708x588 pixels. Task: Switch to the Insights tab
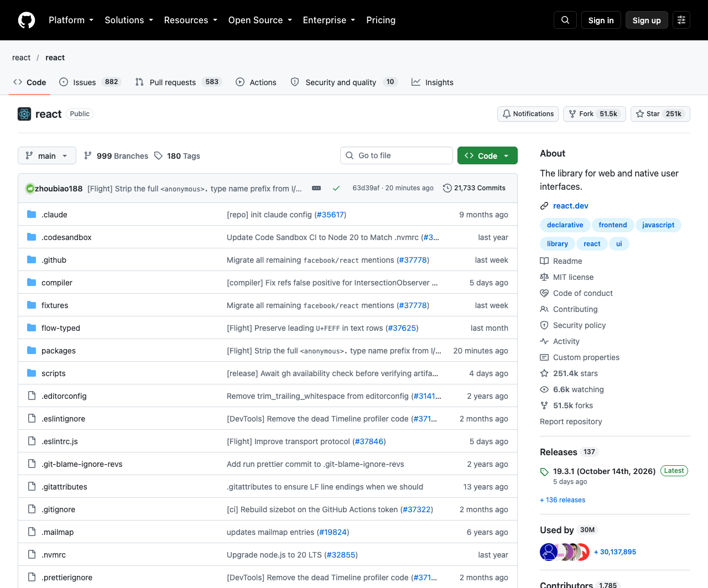433,82
